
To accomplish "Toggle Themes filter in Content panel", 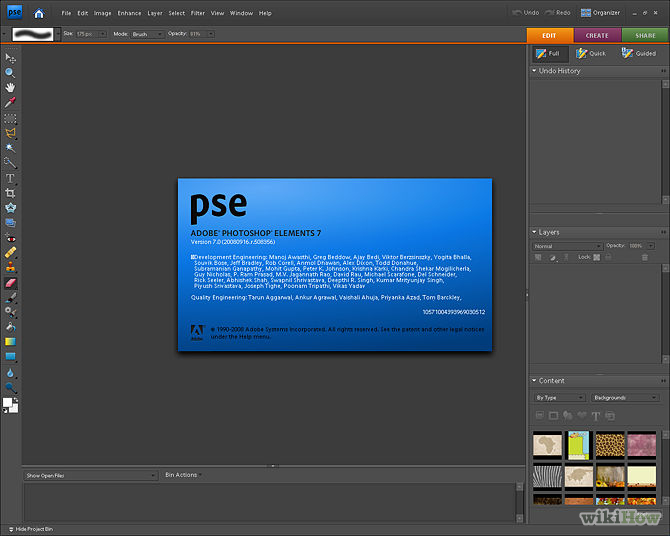I will coord(610,415).
